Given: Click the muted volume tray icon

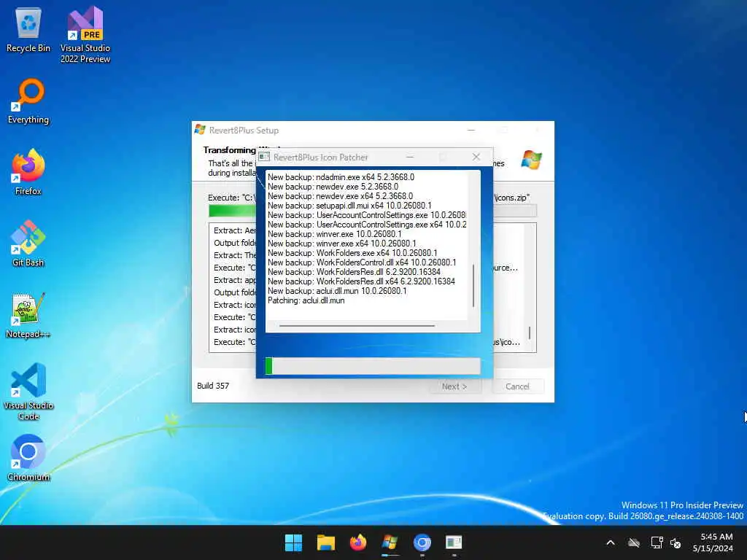Looking at the screenshot, I should pyautogui.click(x=676, y=542).
